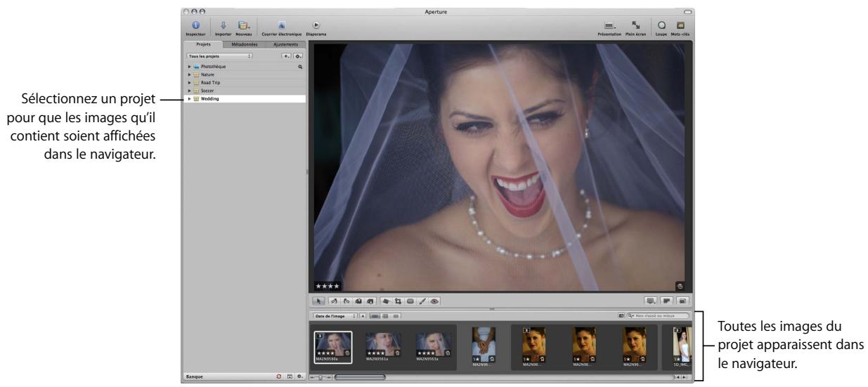Click the query HUD button beside search
The image size is (868, 387).
[621, 317]
